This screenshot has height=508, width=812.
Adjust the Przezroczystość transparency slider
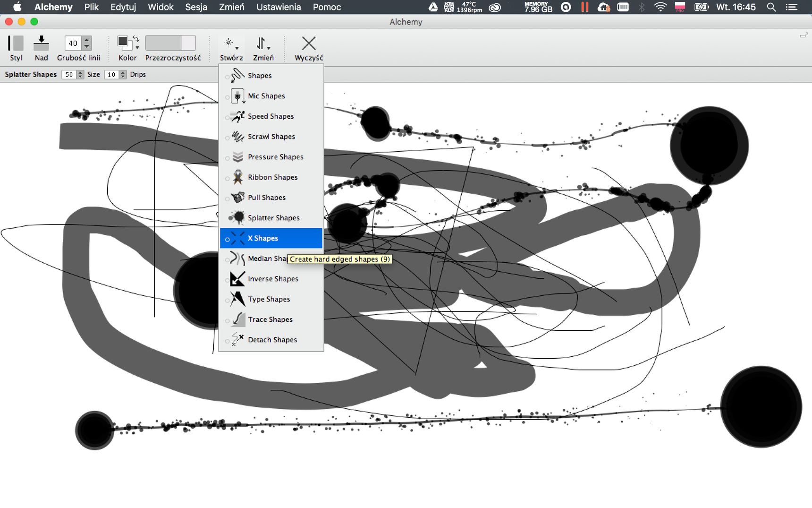(x=170, y=43)
